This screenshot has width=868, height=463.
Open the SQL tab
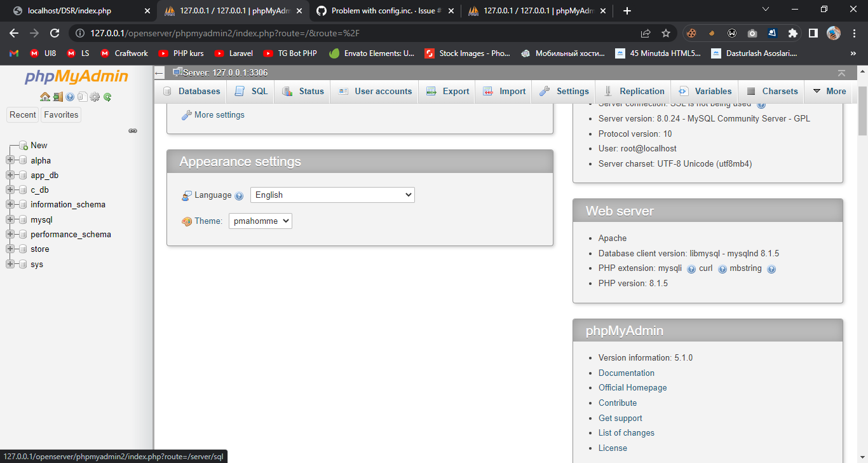252,91
